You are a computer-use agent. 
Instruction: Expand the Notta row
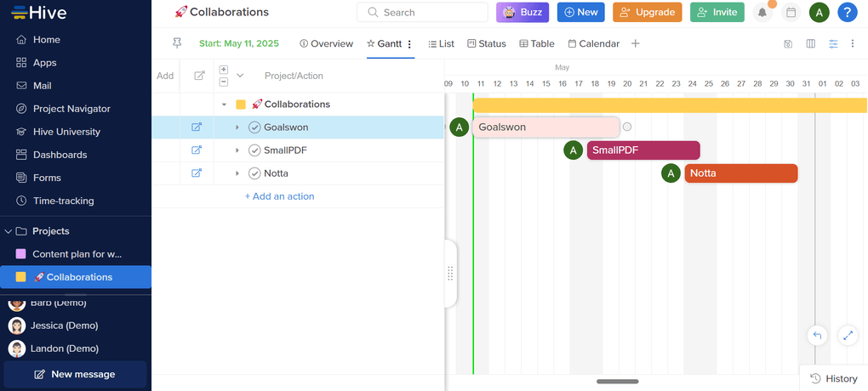coord(237,173)
